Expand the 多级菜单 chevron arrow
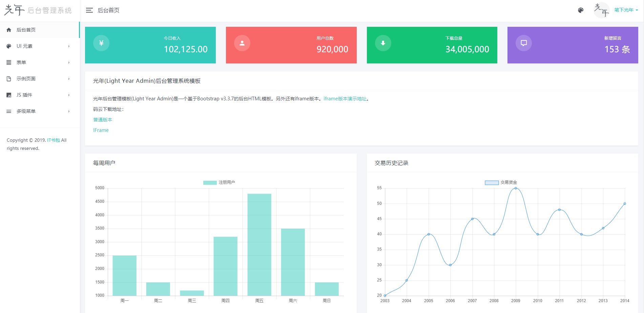 pos(69,111)
